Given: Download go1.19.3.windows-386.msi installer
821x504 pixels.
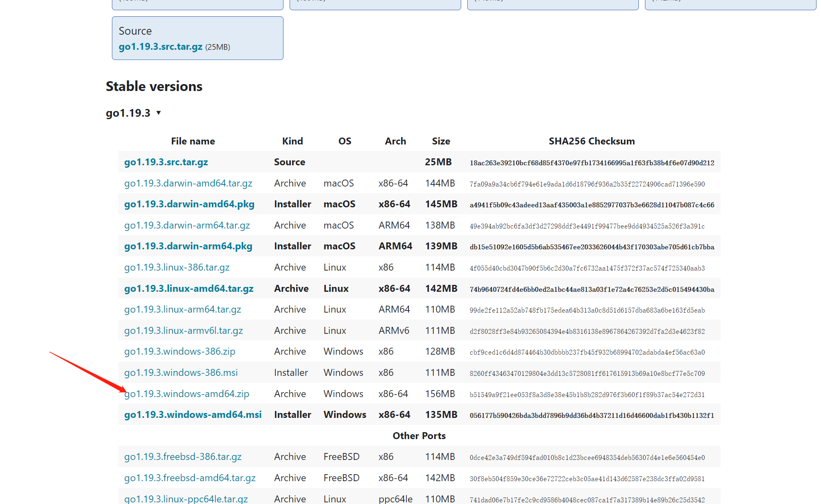Looking at the screenshot, I should [181, 373].
